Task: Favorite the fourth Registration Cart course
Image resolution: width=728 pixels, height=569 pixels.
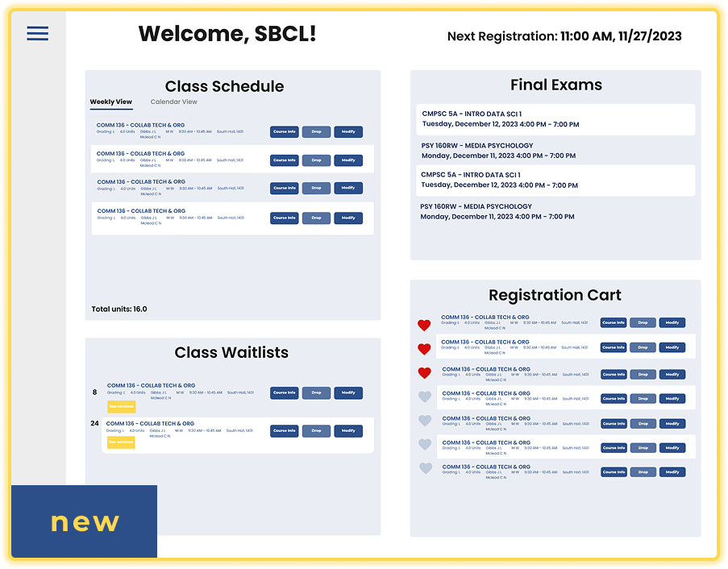Action: (x=425, y=397)
